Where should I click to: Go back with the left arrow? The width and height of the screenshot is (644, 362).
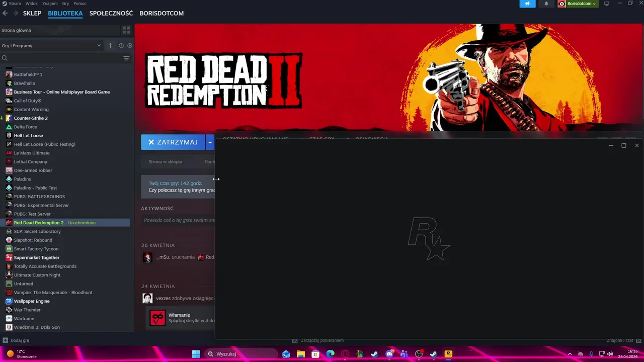click(x=5, y=13)
